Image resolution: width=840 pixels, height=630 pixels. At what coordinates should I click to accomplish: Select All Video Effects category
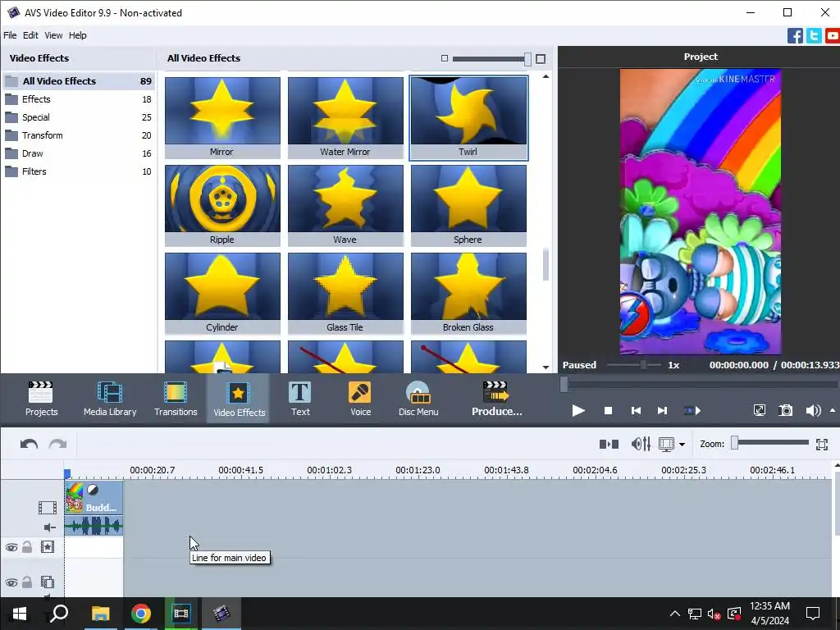tap(78, 81)
